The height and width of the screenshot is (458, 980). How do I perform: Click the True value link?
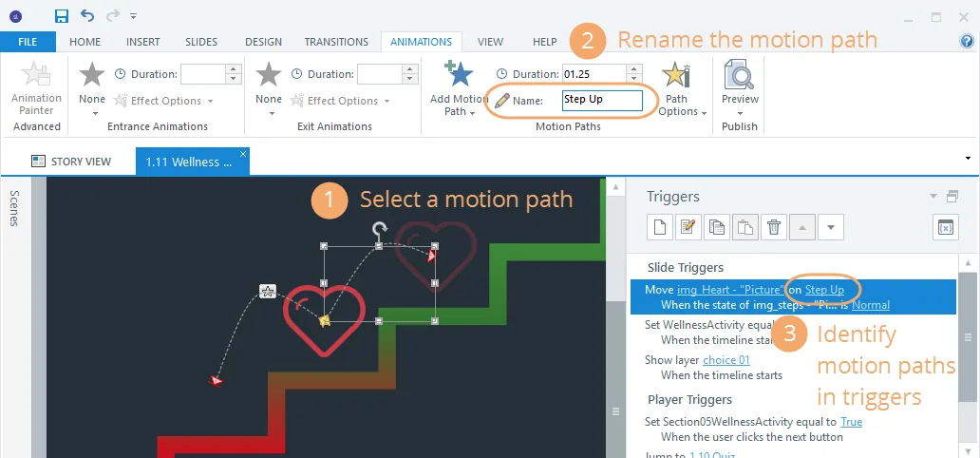point(851,422)
